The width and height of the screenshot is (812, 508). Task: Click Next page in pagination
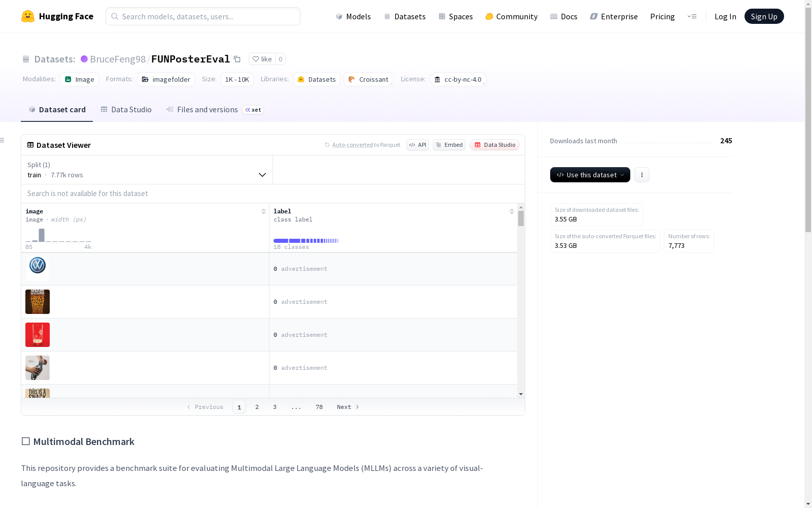(x=348, y=407)
